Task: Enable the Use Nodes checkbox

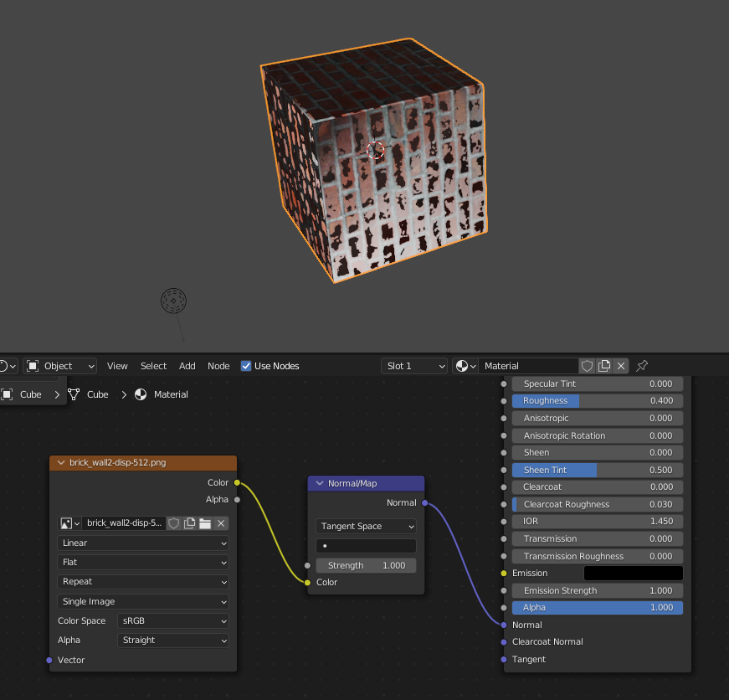Action: [x=246, y=365]
